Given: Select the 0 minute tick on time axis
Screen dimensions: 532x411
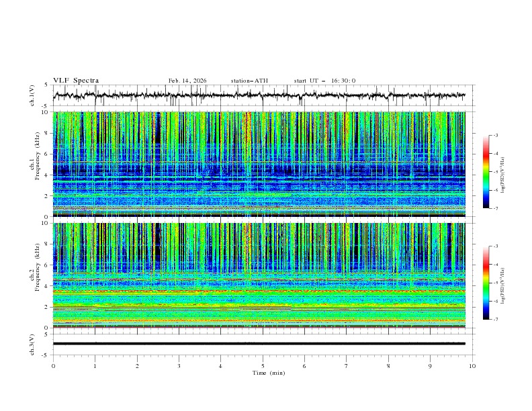Looking at the screenshot, I should point(54,365).
